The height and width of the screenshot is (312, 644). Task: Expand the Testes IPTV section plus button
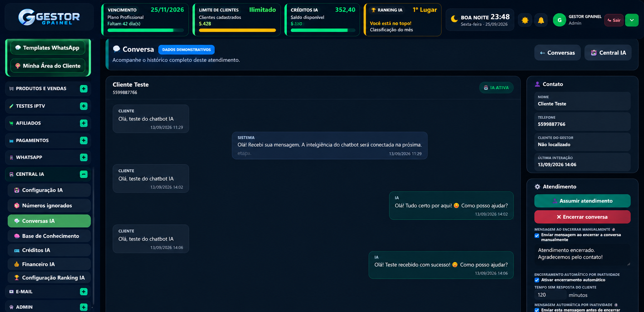coord(84,106)
